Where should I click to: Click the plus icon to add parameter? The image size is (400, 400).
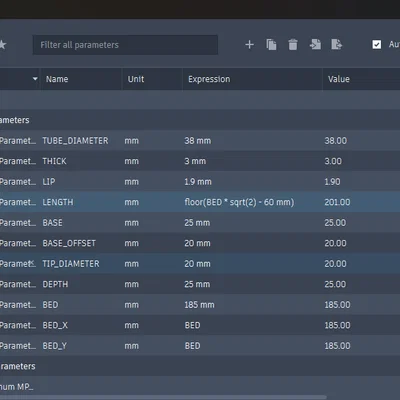249,45
